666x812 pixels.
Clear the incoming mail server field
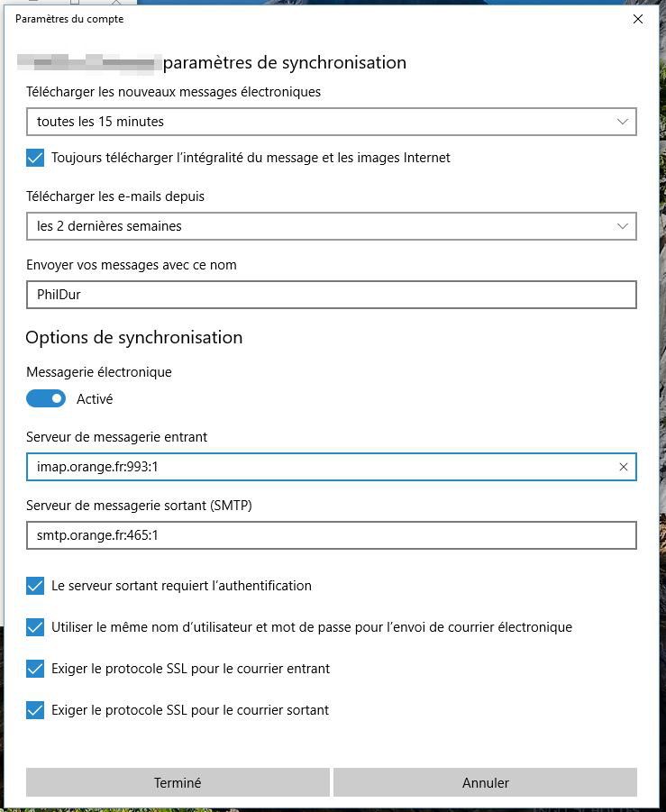pyautogui.click(x=623, y=467)
